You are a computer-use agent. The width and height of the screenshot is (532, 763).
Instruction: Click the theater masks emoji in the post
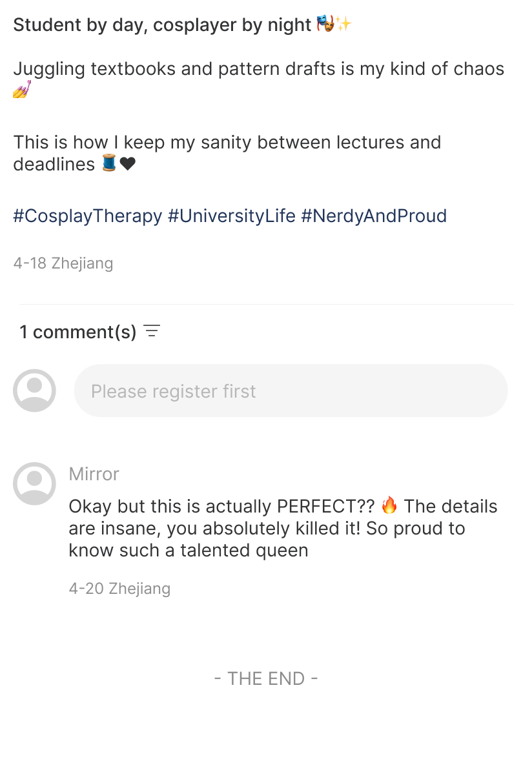pyautogui.click(x=325, y=25)
